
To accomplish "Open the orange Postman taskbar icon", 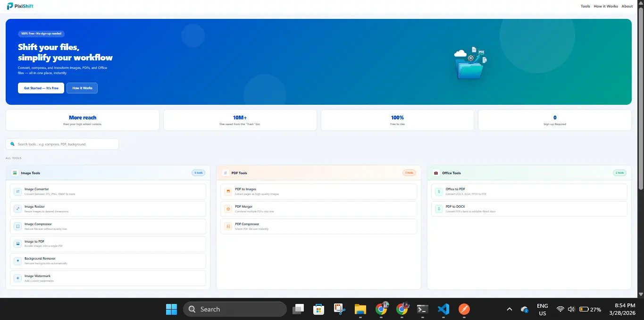I will point(464,309).
